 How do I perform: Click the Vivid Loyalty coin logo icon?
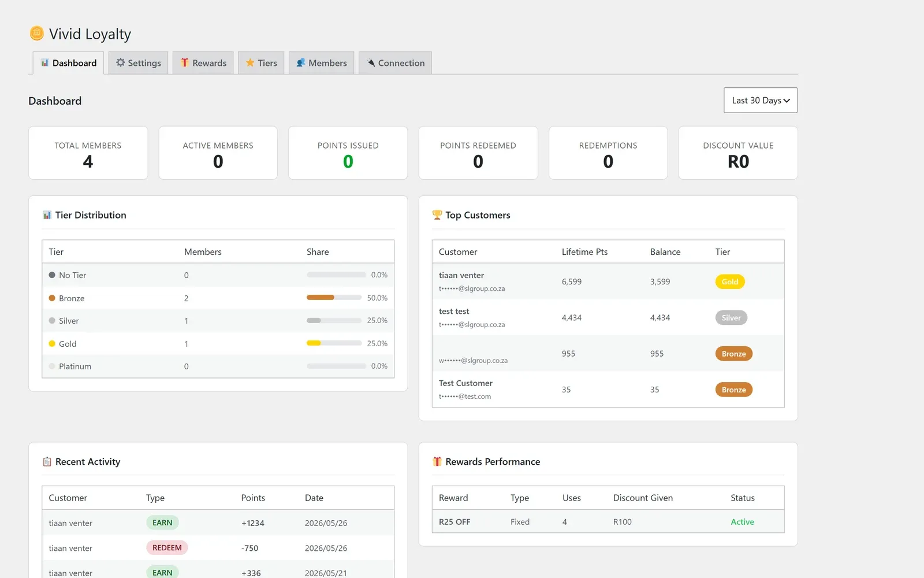tap(36, 34)
